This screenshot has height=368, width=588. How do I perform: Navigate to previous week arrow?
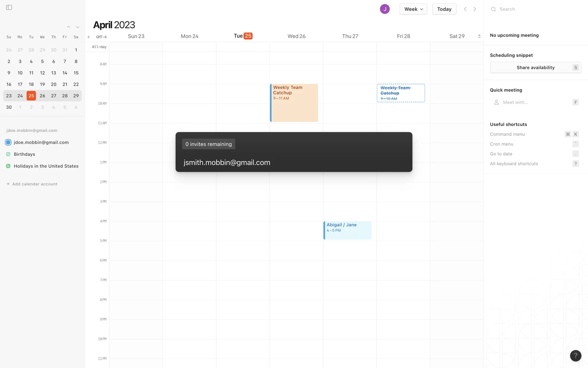pos(465,9)
